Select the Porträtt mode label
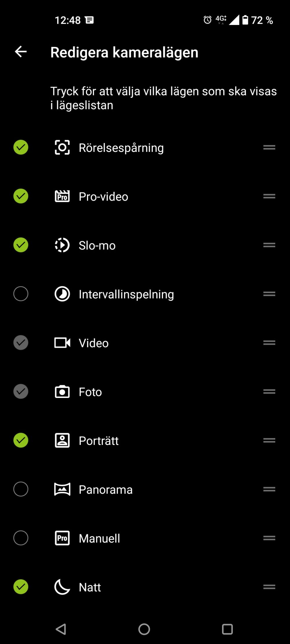The height and width of the screenshot is (644, 290). [99, 441]
